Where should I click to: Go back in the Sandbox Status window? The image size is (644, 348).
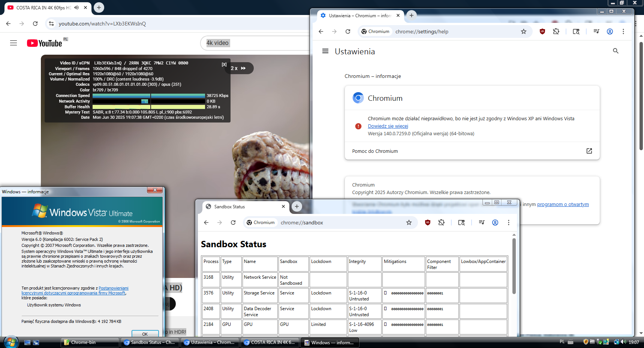[x=206, y=223]
